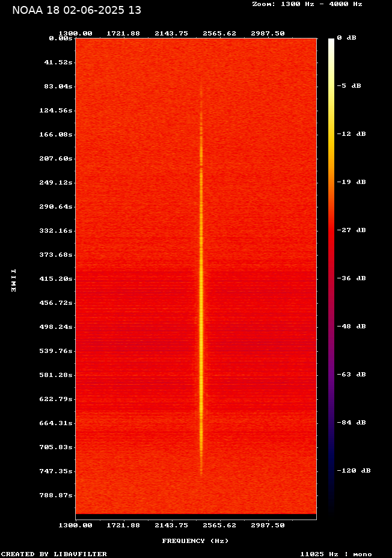Click the bottom axis label 1300.00

click(75, 525)
